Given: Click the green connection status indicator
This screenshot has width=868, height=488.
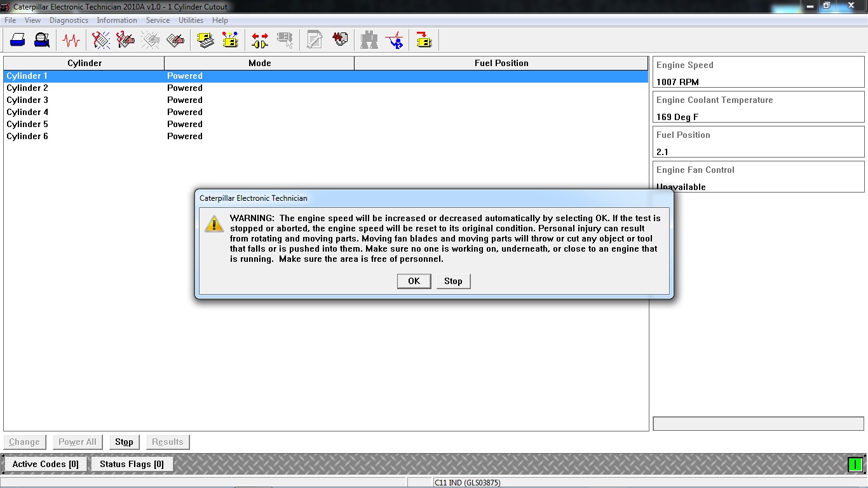Looking at the screenshot, I should (x=855, y=464).
